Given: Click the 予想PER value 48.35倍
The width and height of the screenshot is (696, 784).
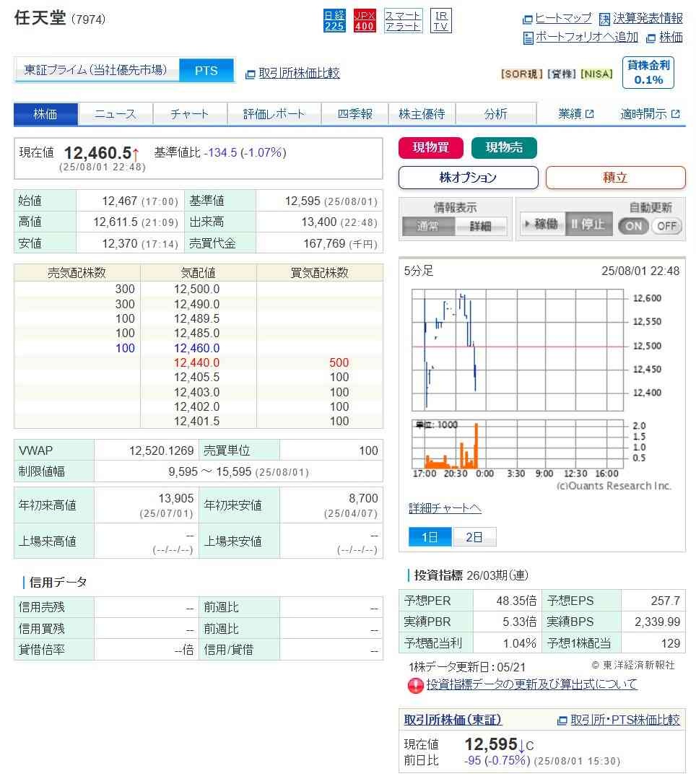Looking at the screenshot, I should pyautogui.click(x=516, y=601).
